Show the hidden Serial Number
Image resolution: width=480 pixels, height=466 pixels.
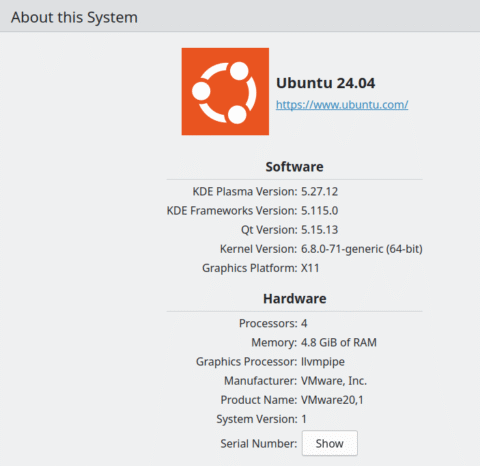(330, 443)
